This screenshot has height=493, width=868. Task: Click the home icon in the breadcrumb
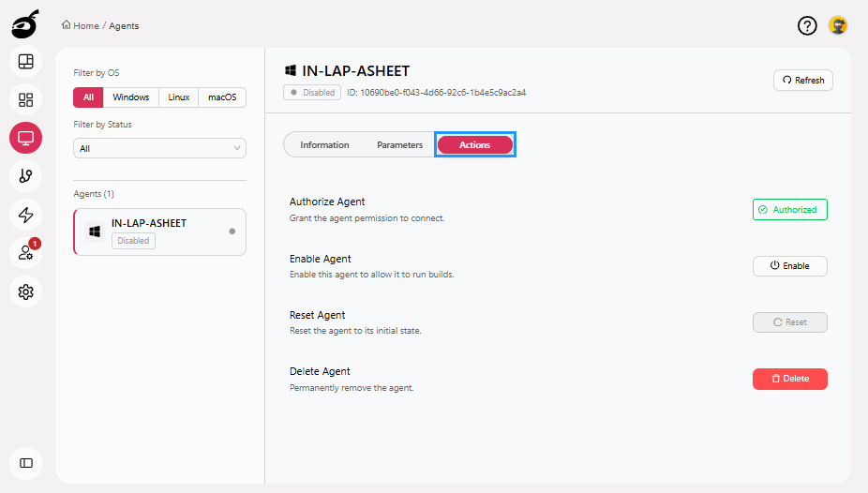point(66,25)
